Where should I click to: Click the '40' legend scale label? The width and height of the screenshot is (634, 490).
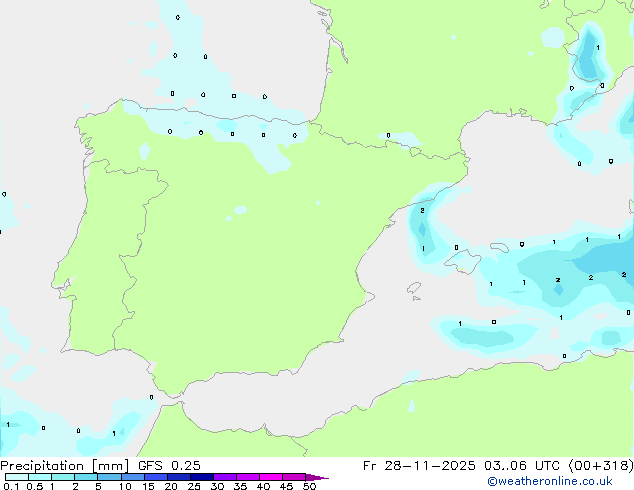pyautogui.click(x=263, y=486)
